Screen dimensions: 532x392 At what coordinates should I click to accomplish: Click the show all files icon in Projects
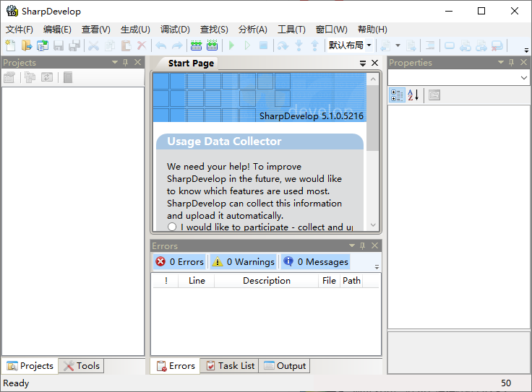pos(30,77)
